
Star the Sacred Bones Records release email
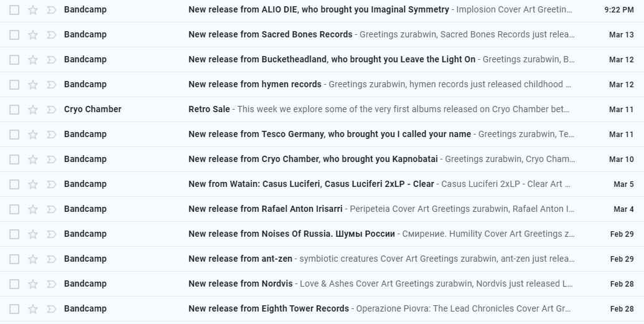33,35
